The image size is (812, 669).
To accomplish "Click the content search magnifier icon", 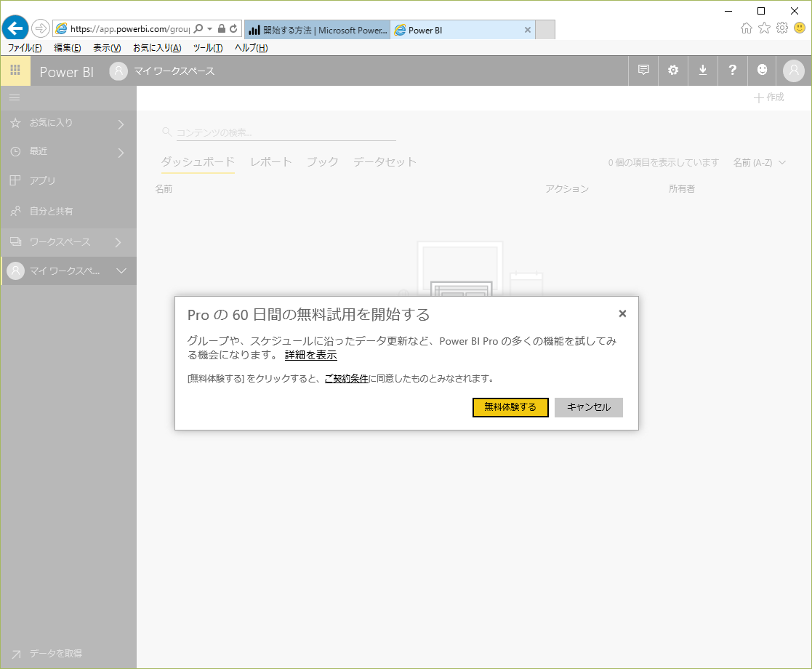I will (x=166, y=132).
